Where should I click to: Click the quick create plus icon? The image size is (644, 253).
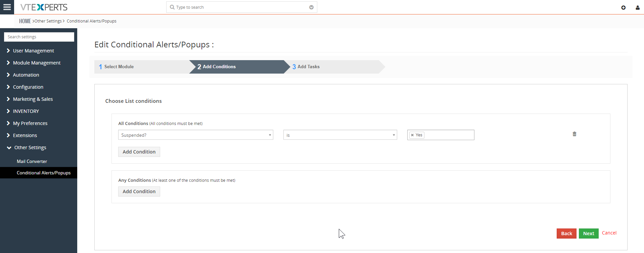click(x=623, y=7)
